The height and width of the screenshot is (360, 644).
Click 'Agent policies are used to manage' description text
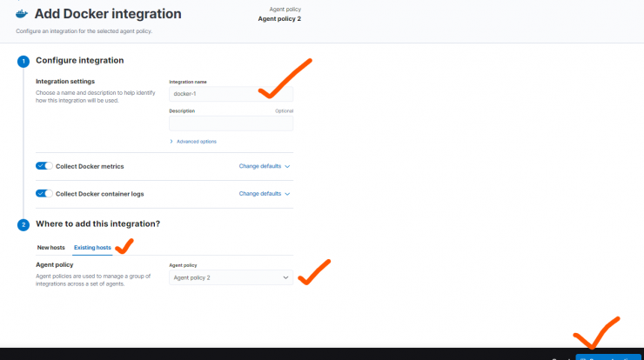point(93,280)
